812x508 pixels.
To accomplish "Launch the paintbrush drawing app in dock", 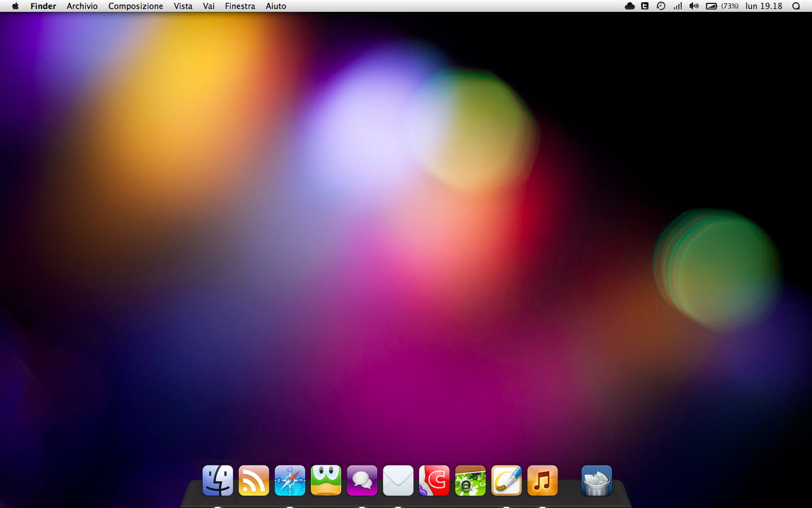I will pos(506,480).
